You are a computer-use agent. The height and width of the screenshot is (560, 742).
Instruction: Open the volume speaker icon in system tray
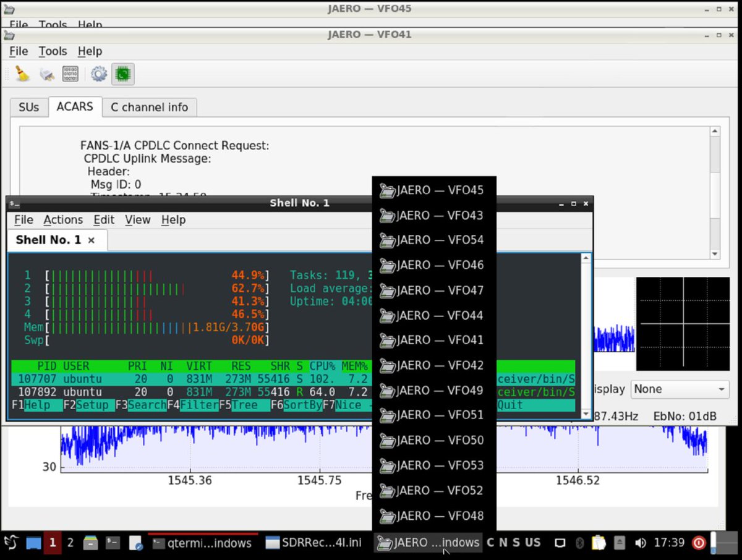(x=640, y=543)
